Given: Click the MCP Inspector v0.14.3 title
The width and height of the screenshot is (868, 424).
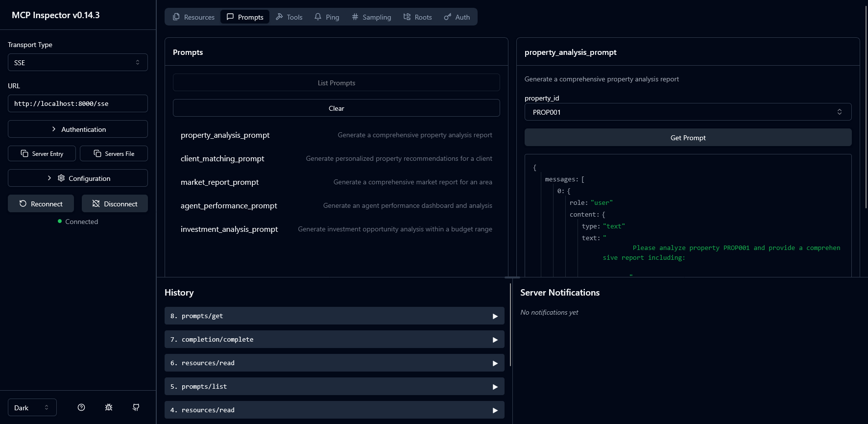Looking at the screenshot, I should click(56, 15).
